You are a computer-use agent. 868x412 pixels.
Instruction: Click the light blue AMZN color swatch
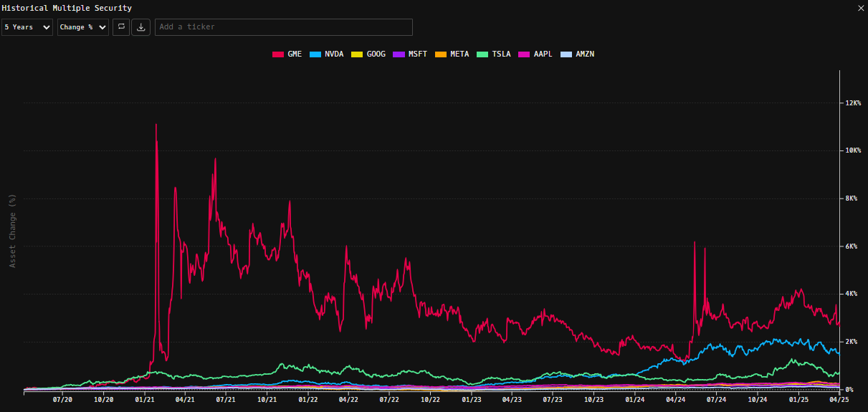(x=566, y=54)
